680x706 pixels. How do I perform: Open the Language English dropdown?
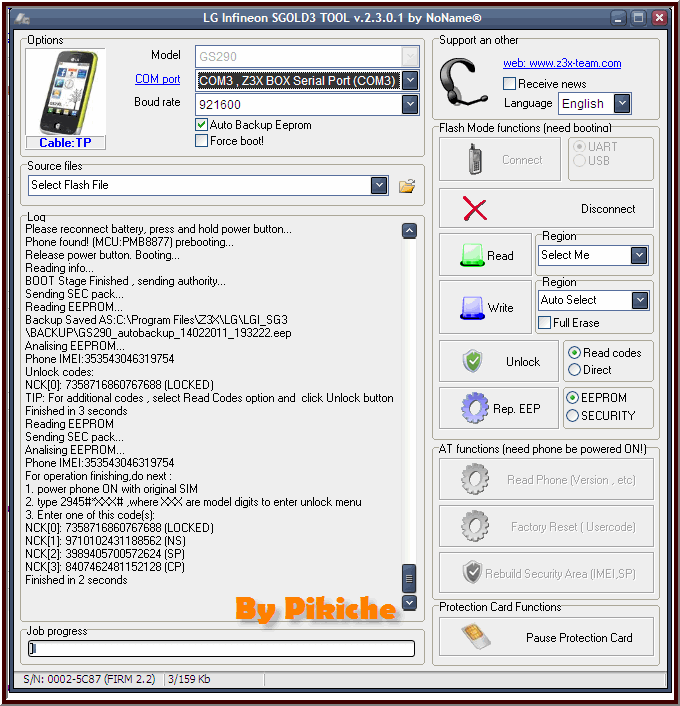pos(622,103)
